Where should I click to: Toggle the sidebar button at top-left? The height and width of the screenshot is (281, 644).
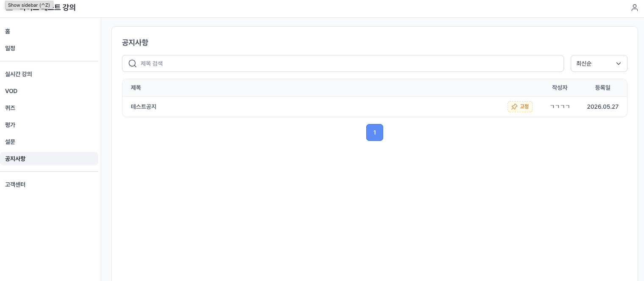point(9,8)
